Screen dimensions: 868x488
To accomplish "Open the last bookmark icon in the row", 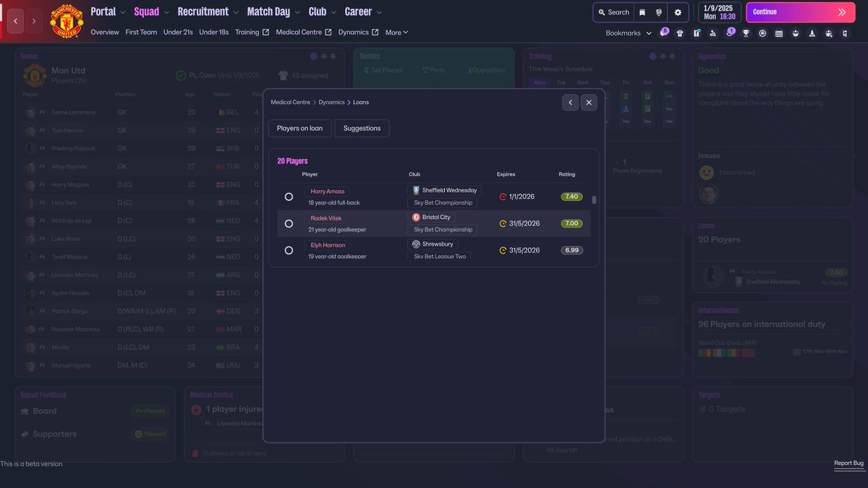I will (x=846, y=33).
